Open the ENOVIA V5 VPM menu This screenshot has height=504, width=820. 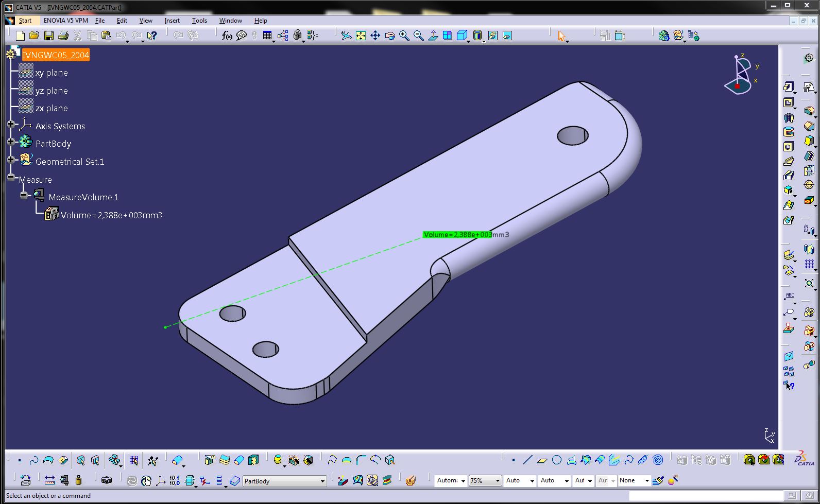[x=66, y=21]
